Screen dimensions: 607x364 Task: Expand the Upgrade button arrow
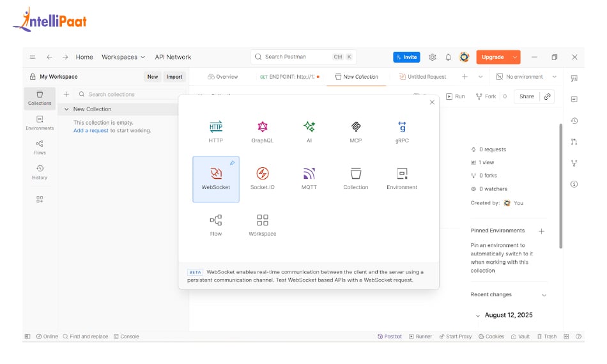point(515,57)
